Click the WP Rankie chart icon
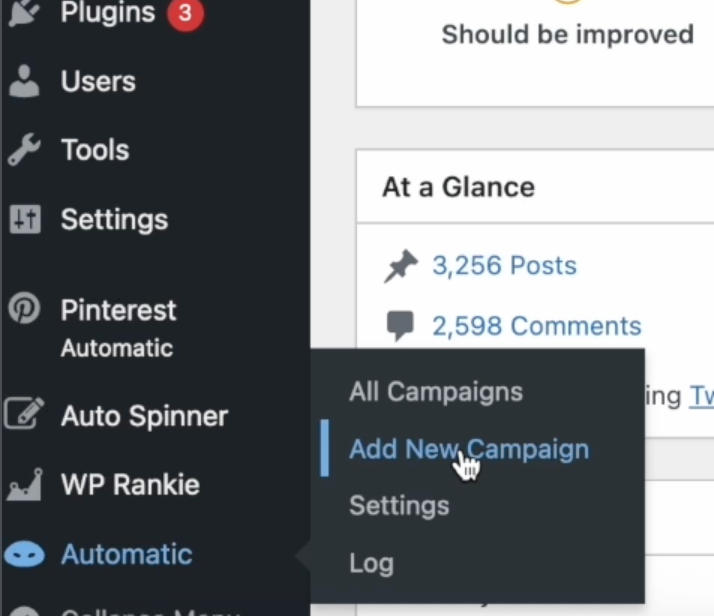Screen dimensions: 714x616 pos(24,485)
